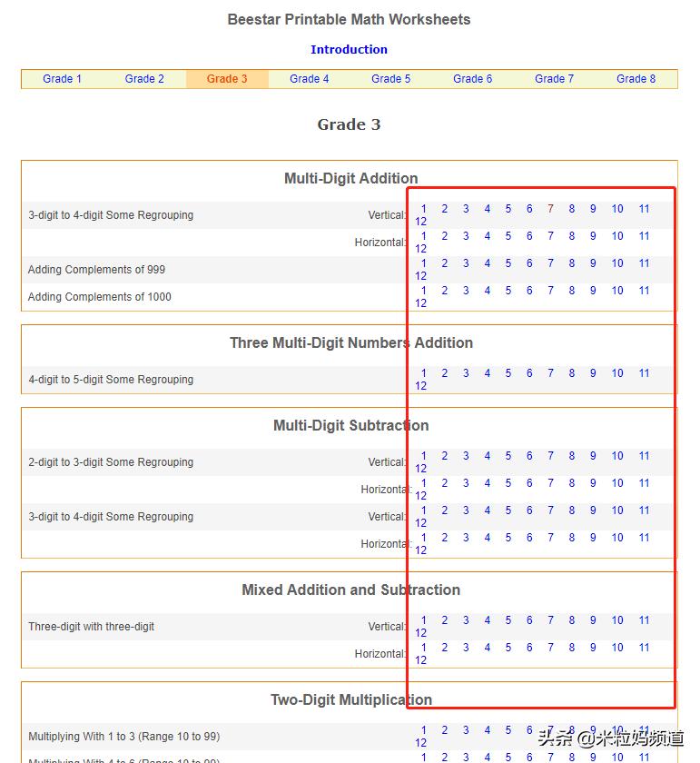700x763 pixels.
Task: Open worksheet 6 for 2-digit to 3-digit subtraction Vertical
Action: pyautogui.click(x=529, y=456)
